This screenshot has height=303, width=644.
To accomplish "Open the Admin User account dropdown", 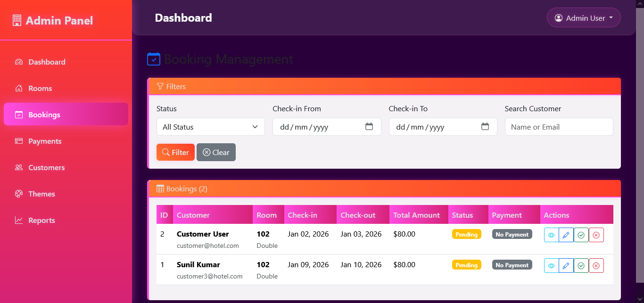I will [x=584, y=18].
